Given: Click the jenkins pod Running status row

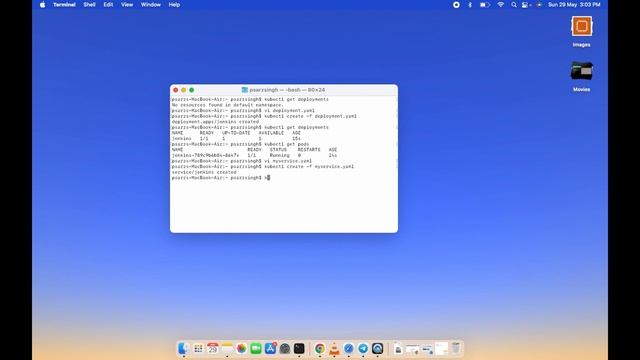Looking at the screenshot, I should tap(254, 156).
